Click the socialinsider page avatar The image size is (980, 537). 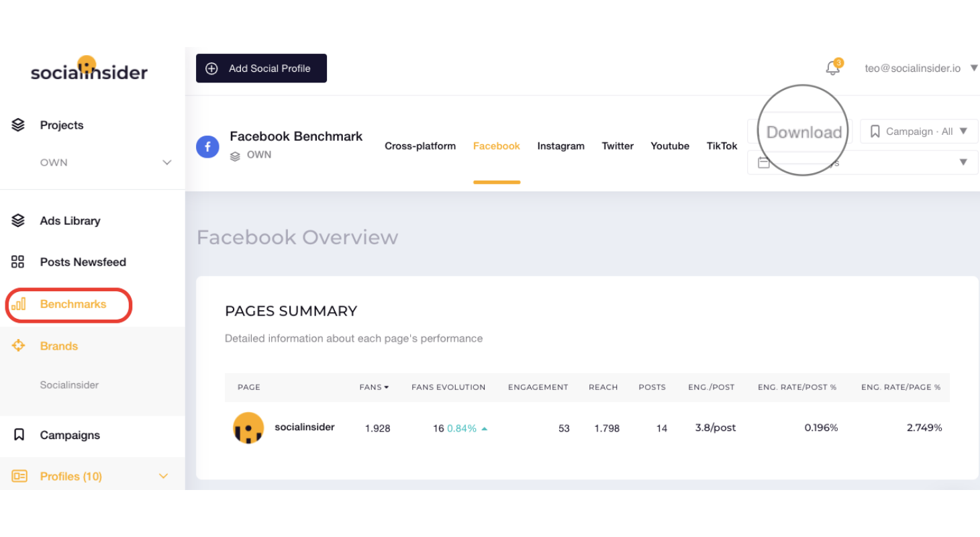point(248,428)
